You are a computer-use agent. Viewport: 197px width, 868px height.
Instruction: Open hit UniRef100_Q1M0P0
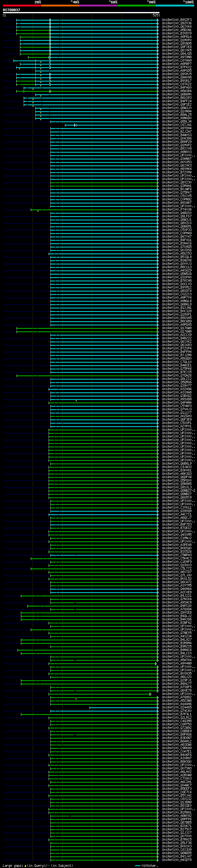(176, 40)
